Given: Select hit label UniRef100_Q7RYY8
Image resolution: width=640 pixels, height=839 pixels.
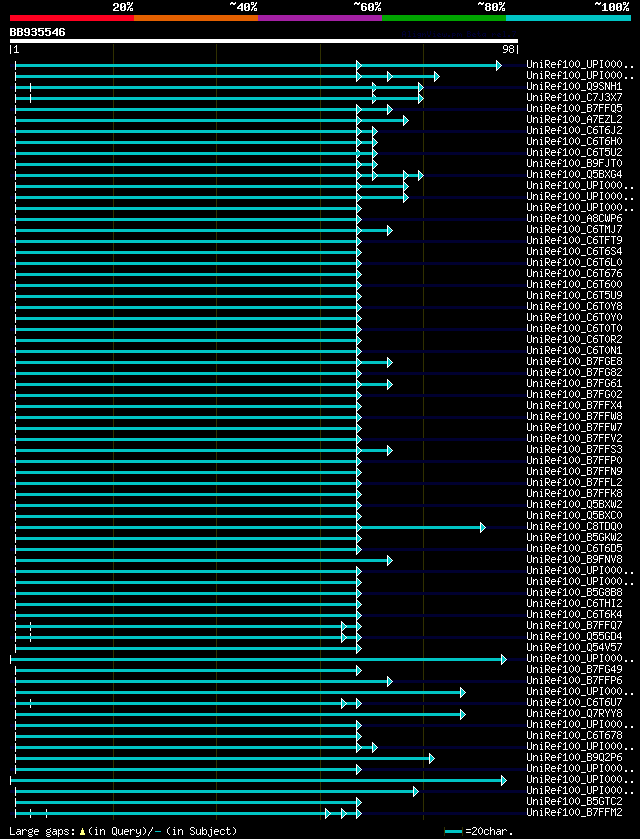Looking at the screenshot, I should (574, 714).
